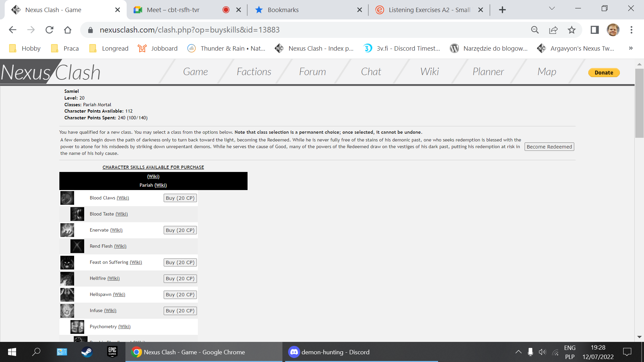Open the Jobboard bookmark
The width and height of the screenshot is (644, 362).
pyautogui.click(x=158, y=48)
